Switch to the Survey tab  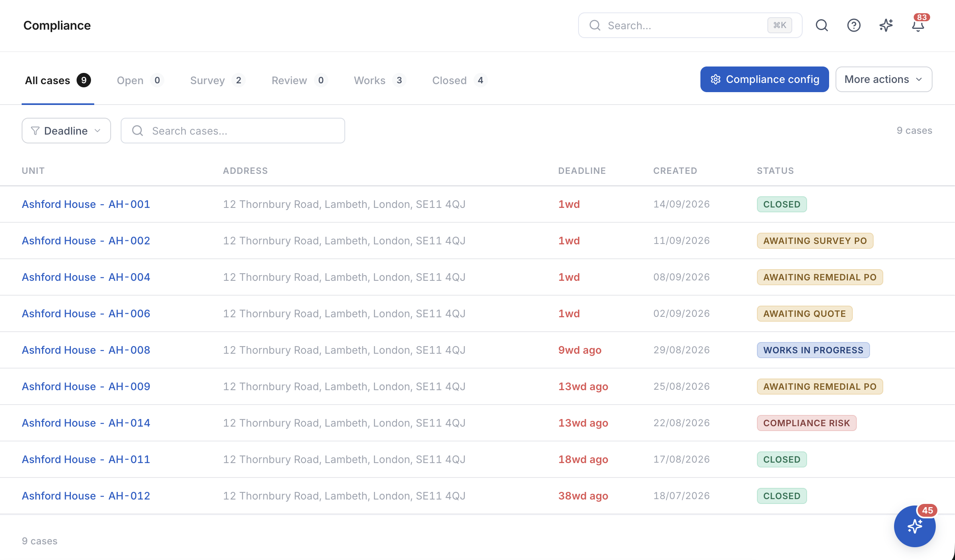click(x=217, y=81)
